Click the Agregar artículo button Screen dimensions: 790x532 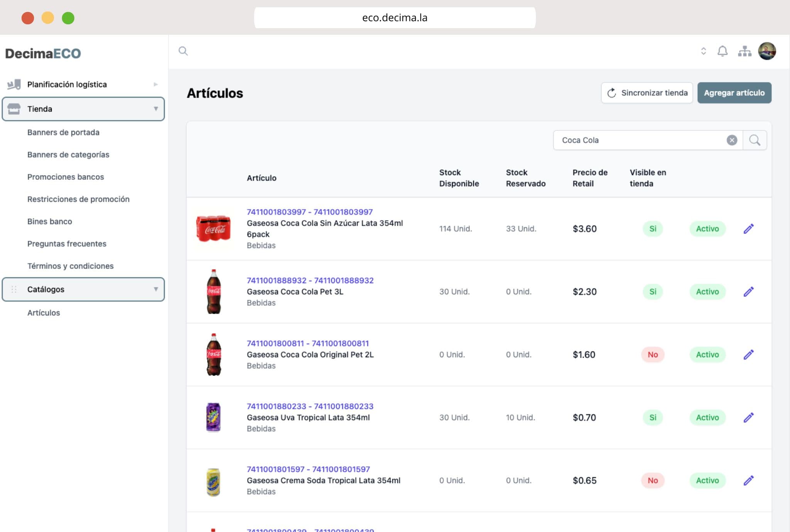coord(734,93)
